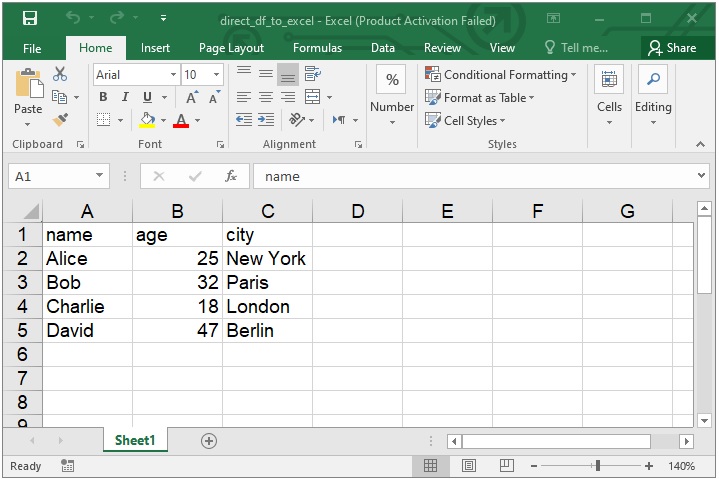This screenshot has height=479, width=719.
Task: Click the Wrap Text icon
Action: pos(312,74)
